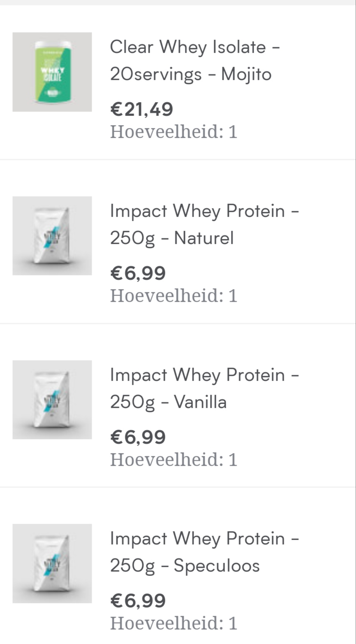Tap the 20servings – Mojito variant text
Viewport: 356px width, 644px height.
coord(191,74)
